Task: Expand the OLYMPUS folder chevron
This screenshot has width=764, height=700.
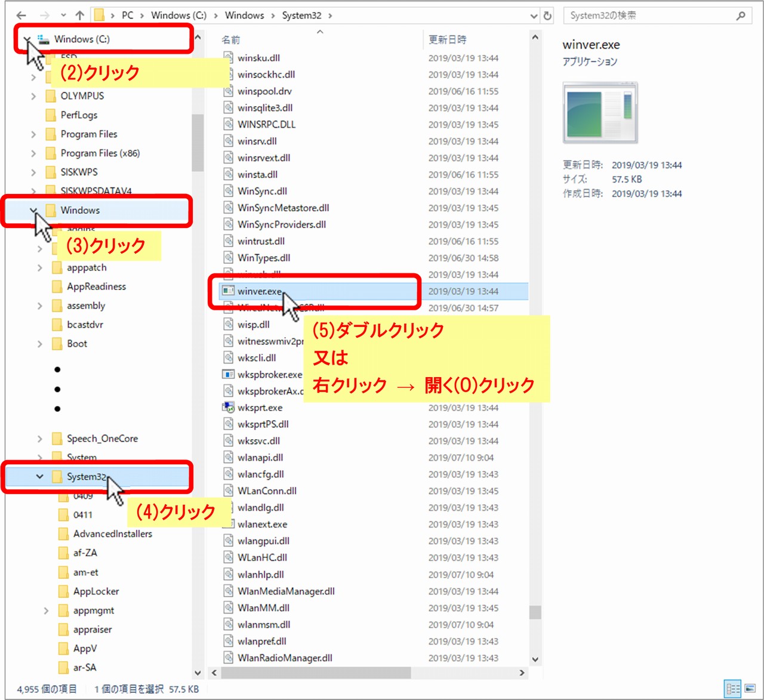Action: (33, 96)
